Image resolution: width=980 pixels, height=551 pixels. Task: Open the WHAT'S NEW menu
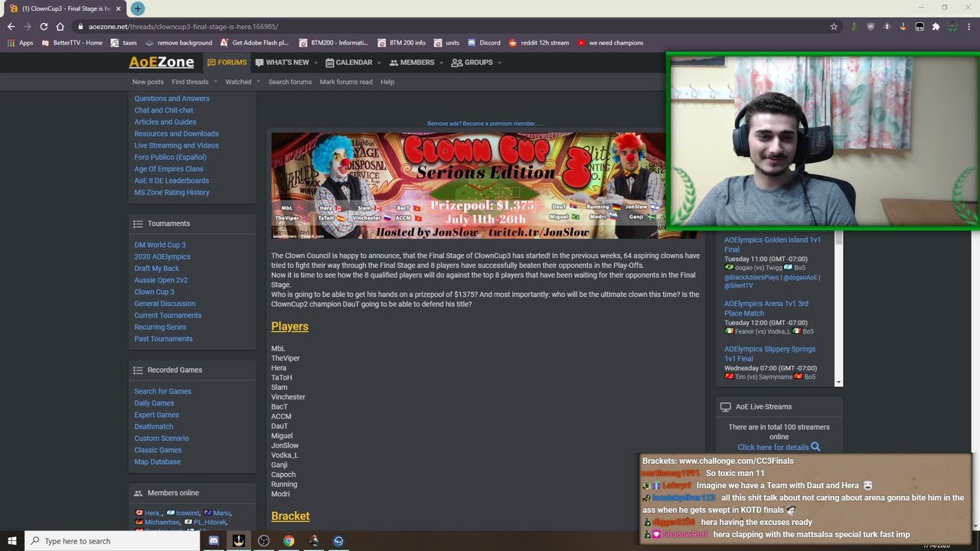[283, 62]
